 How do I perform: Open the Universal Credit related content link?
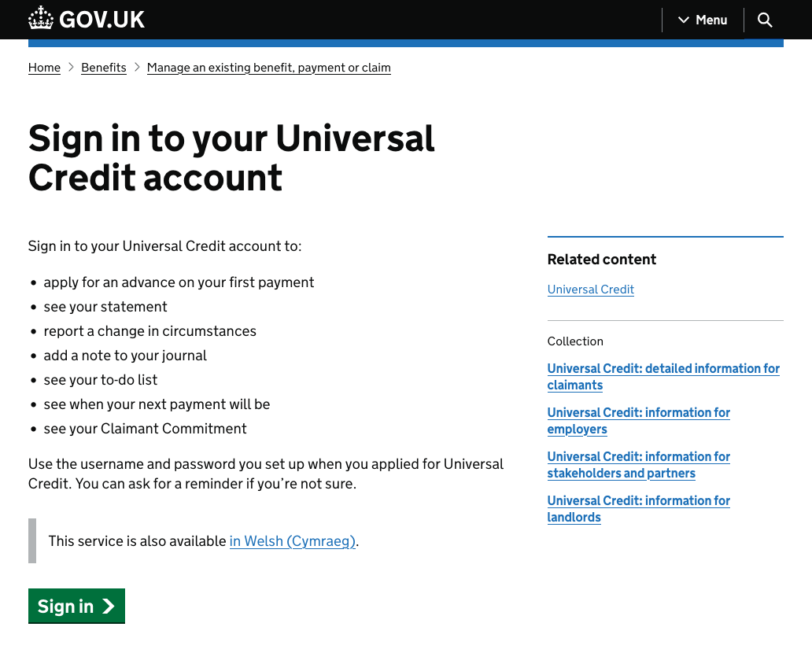(590, 289)
